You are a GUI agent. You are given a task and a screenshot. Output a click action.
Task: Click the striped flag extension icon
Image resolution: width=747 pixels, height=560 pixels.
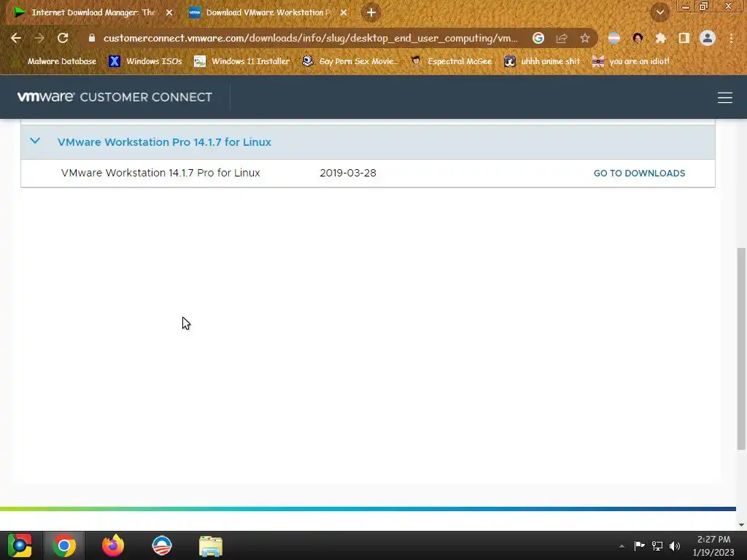point(614,38)
